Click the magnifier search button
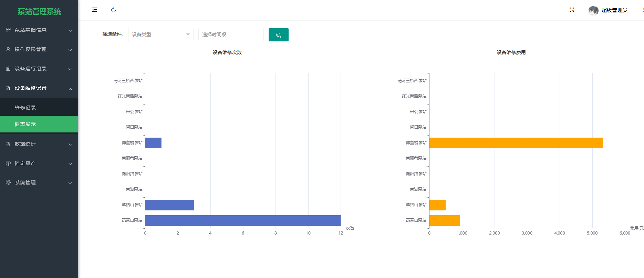Screen dimensions: 644x278 [279, 35]
